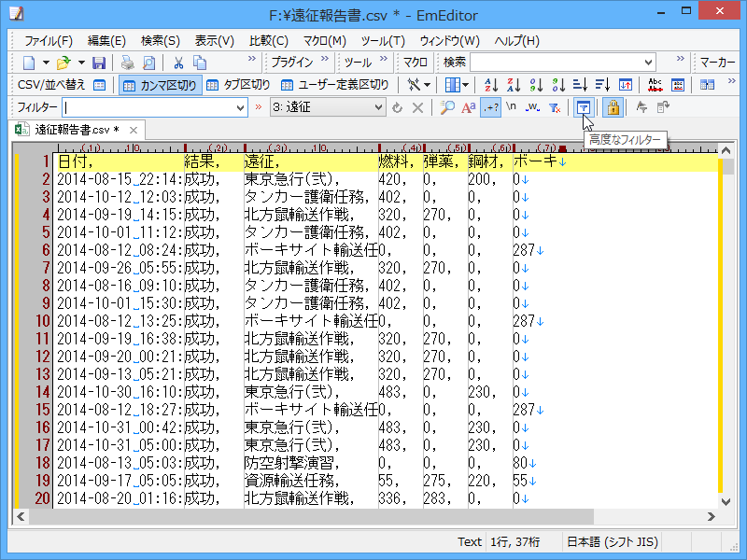Sort Z to A descending
Viewport: 747px width, 560px height.
click(514, 85)
